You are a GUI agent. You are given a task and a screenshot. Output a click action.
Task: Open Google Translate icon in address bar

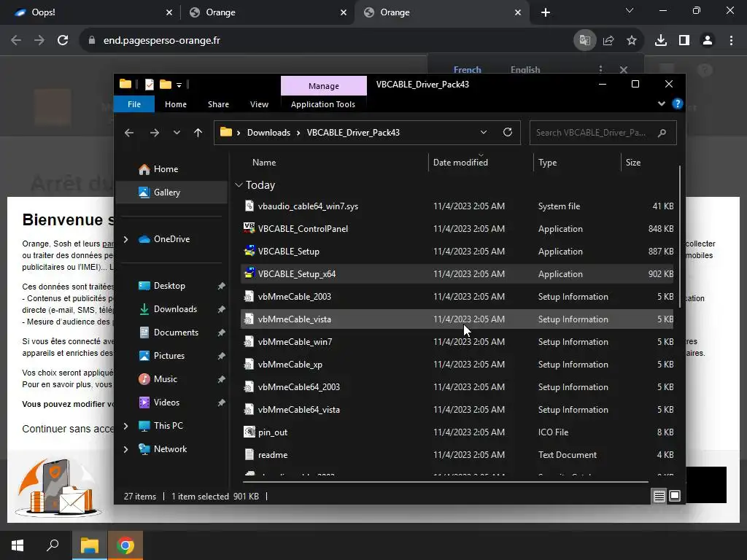(x=584, y=41)
